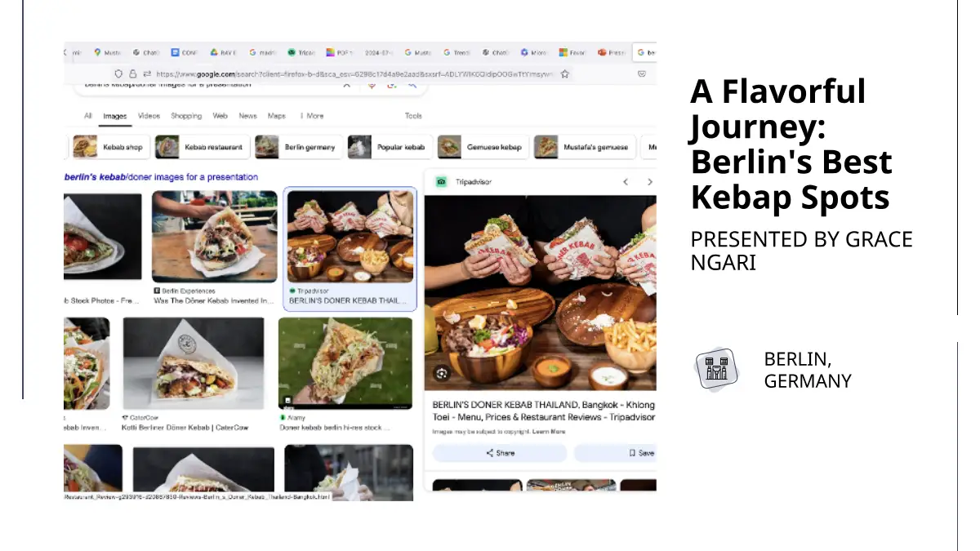Click the Berlin building icon on slide
The height and width of the screenshot is (551, 980).
pos(716,370)
